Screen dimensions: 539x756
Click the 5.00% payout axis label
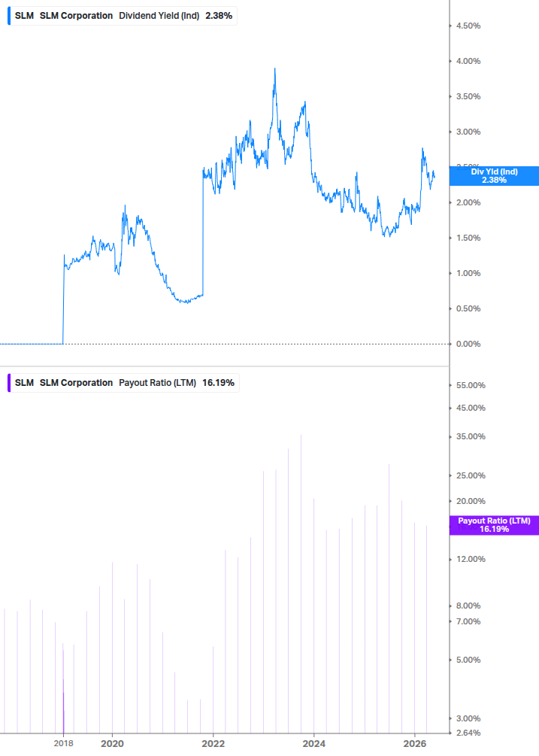[x=468, y=660]
